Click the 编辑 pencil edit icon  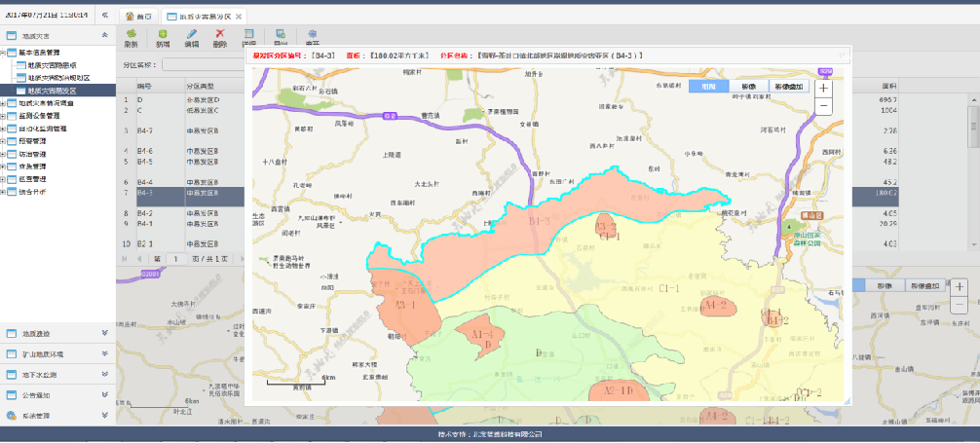click(x=191, y=34)
